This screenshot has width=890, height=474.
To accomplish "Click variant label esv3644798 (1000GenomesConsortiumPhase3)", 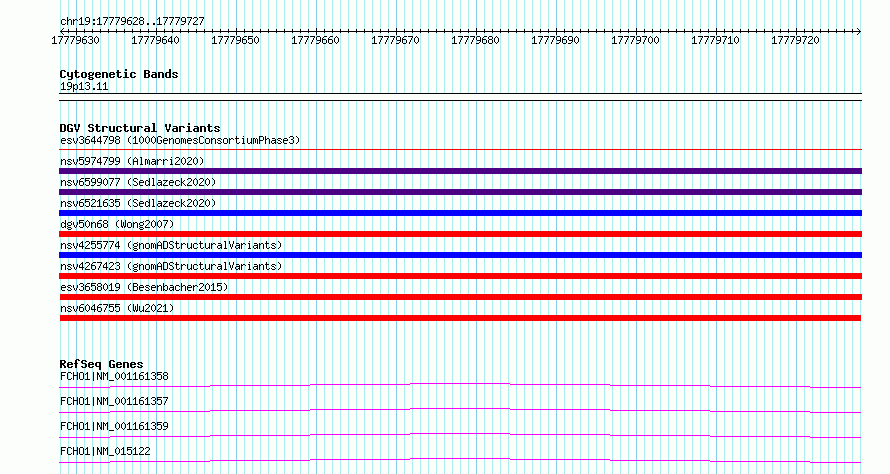I will [180, 140].
